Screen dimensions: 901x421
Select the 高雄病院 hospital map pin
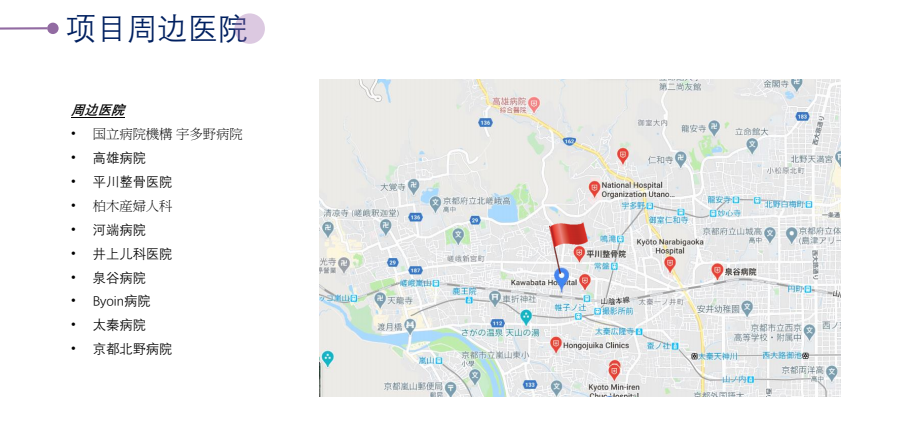534,105
